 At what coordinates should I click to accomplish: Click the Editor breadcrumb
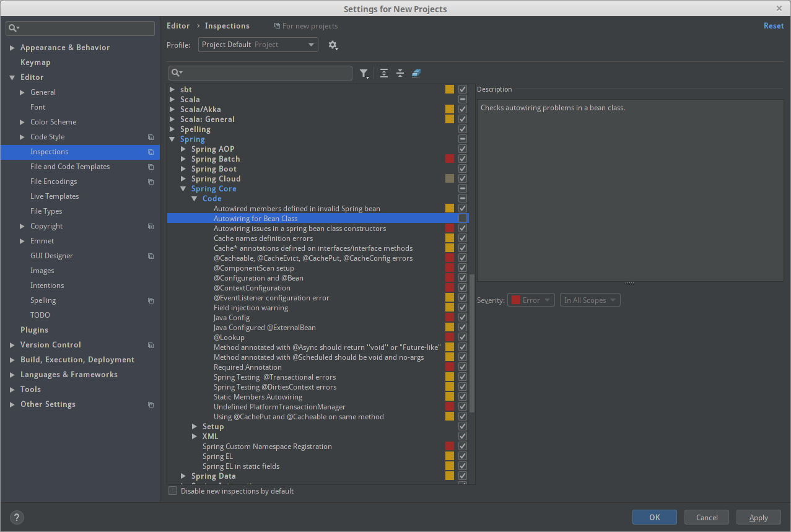coord(178,26)
